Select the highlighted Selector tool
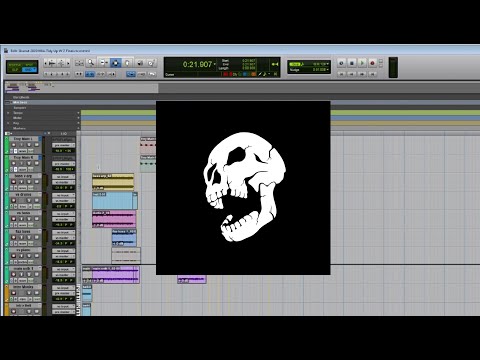The width and height of the screenshot is (480, 360). (116, 63)
